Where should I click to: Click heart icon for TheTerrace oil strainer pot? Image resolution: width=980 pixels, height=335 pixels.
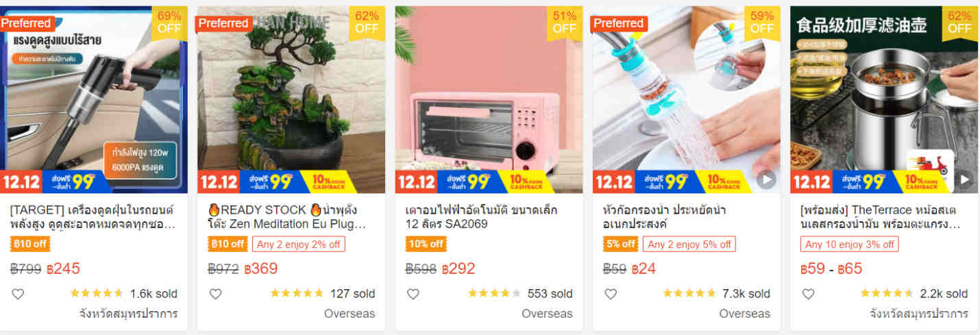coord(808,294)
